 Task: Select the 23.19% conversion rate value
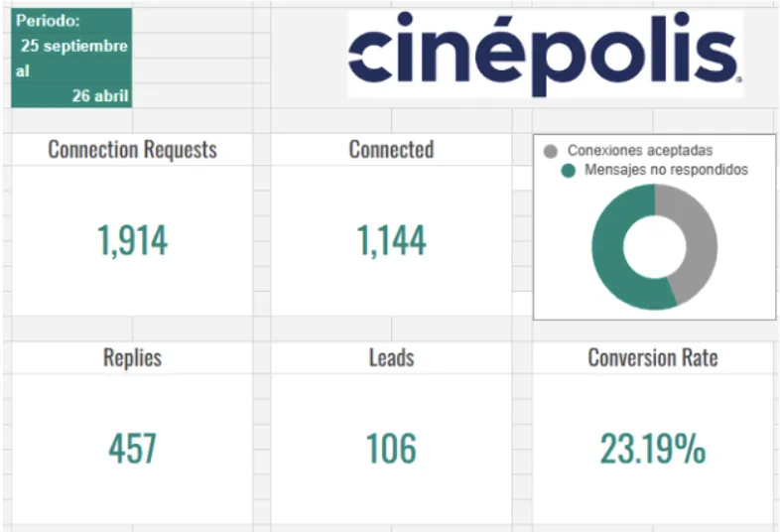[x=653, y=449]
